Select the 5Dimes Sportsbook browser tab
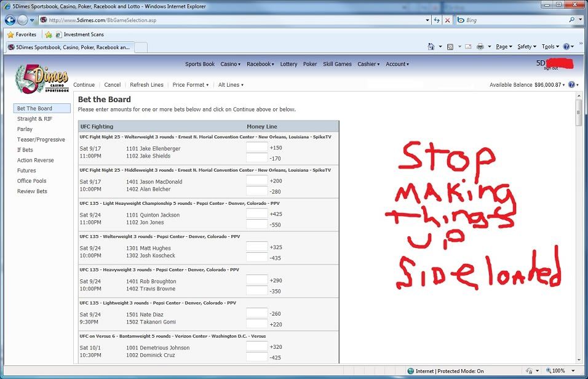 pos(70,47)
